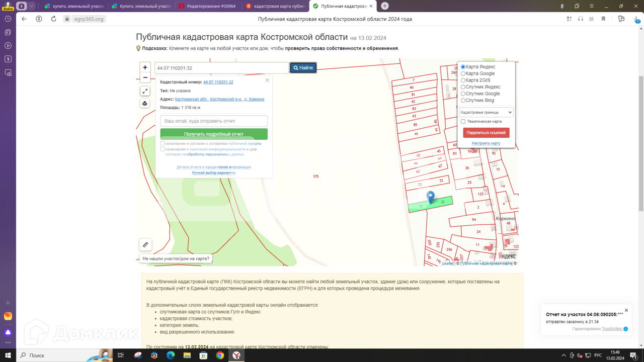Viewport: 644px width, 362px height.
Task: Zoom in the map with plus button
Action: click(145, 67)
